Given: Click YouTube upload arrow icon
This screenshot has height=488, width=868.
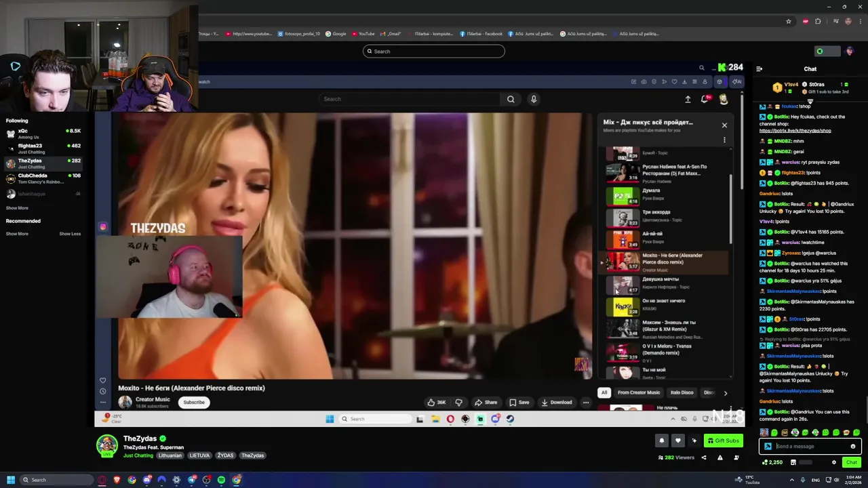Looking at the screenshot, I should [688, 99].
